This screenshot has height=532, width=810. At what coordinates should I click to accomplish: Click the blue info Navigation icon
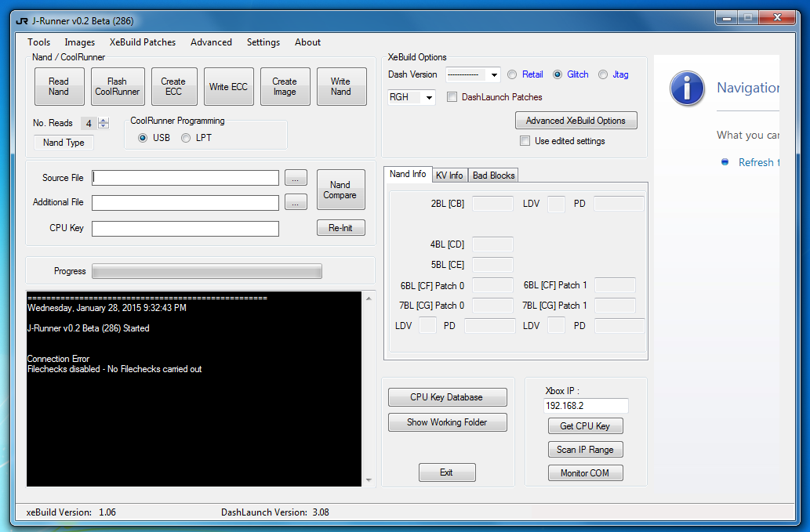[687, 89]
